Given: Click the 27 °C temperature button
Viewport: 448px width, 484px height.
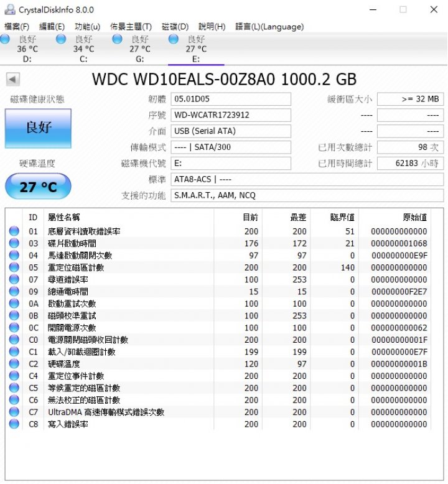Looking at the screenshot, I should [x=38, y=186].
